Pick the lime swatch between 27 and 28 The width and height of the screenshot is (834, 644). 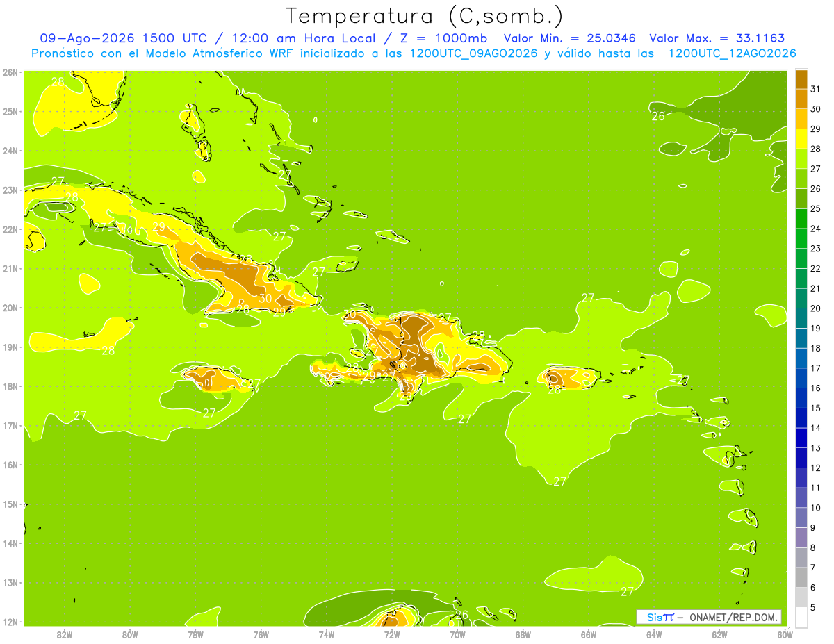[x=801, y=158]
